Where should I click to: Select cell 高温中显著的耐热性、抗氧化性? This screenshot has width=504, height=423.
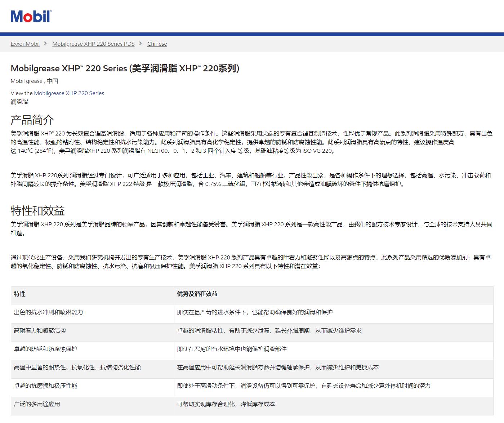coord(93,369)
